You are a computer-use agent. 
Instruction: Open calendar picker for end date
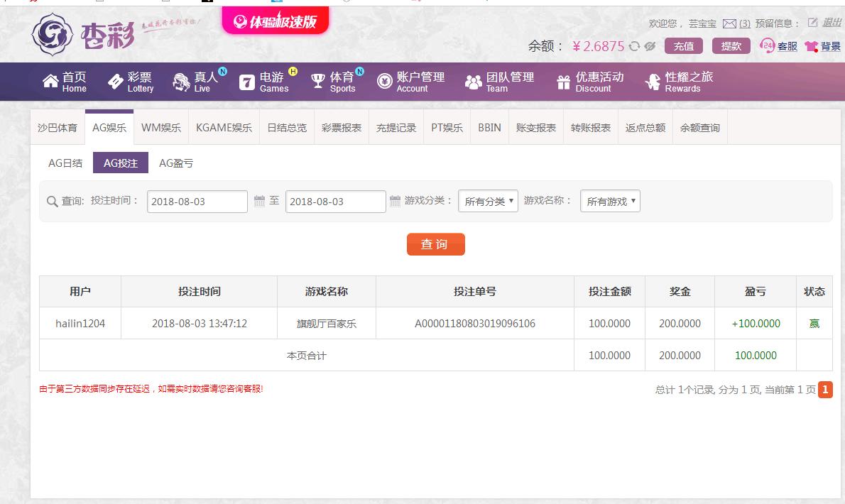(396, 201)
